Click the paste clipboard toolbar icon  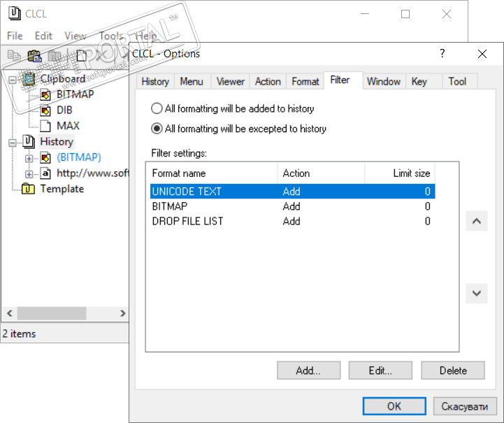pos(34,56)
